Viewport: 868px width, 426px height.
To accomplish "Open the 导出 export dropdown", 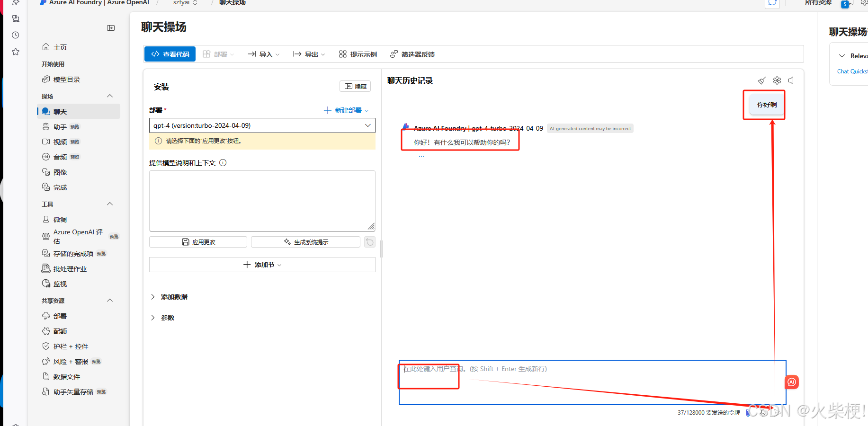I will [309, 54].
